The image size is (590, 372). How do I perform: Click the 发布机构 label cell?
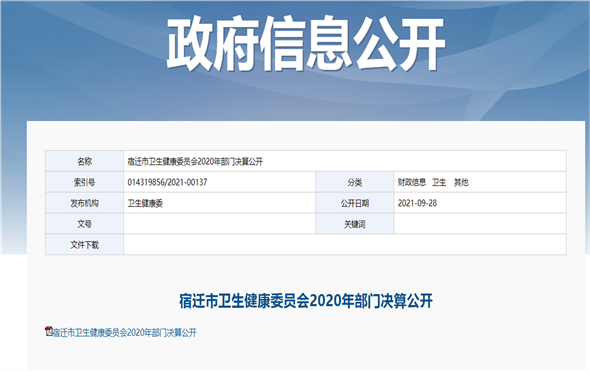(85, 203)
